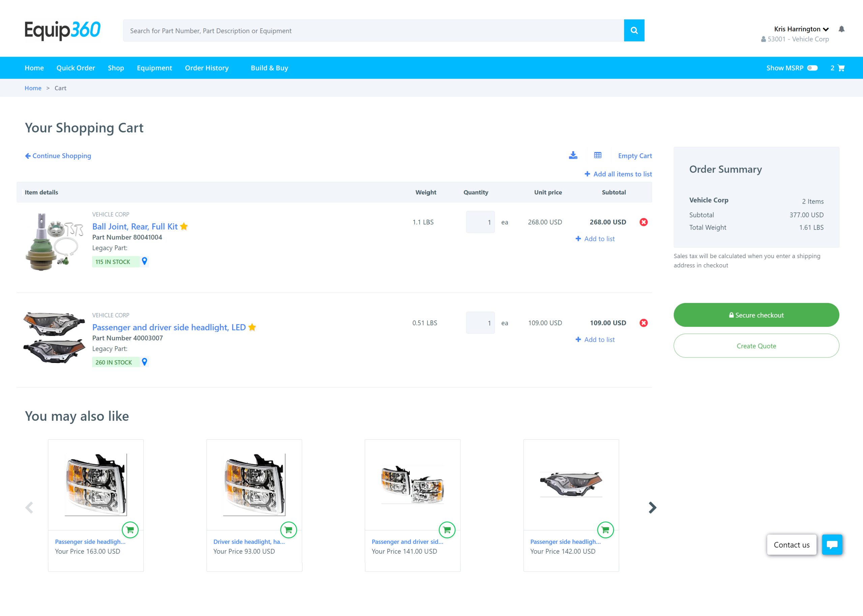Click headlight LED cart thumbnail

[54, 338]
